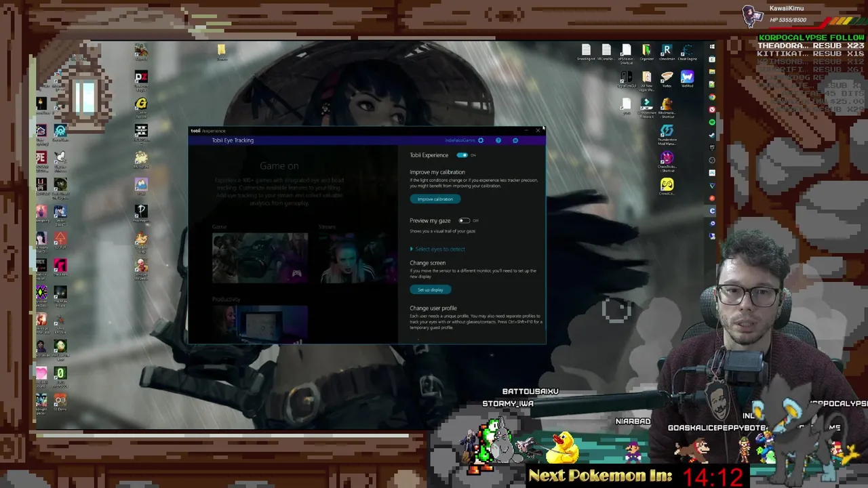Viewport: 868px width, 488px height.
Task: Click the Set up display button
Action: 430,289
